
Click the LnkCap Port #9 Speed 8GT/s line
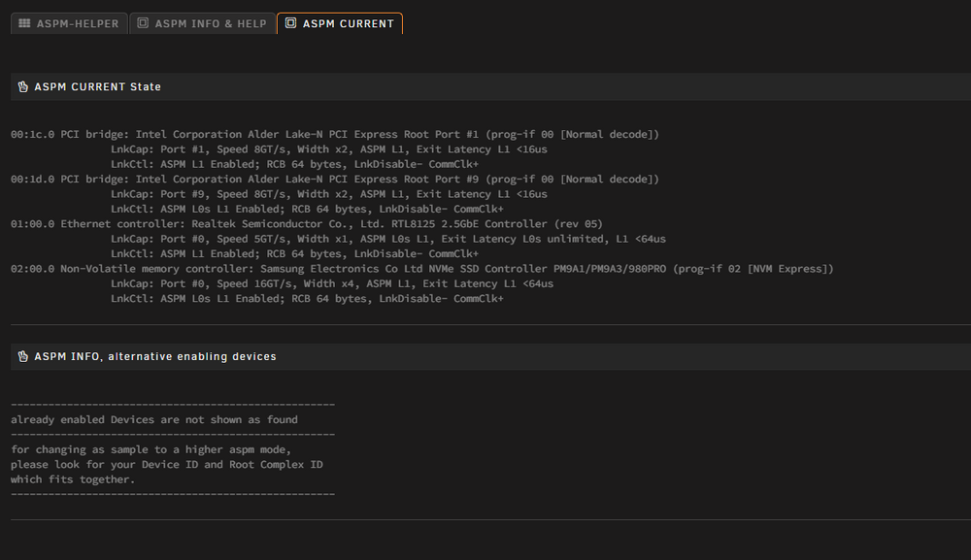[329, 194]
